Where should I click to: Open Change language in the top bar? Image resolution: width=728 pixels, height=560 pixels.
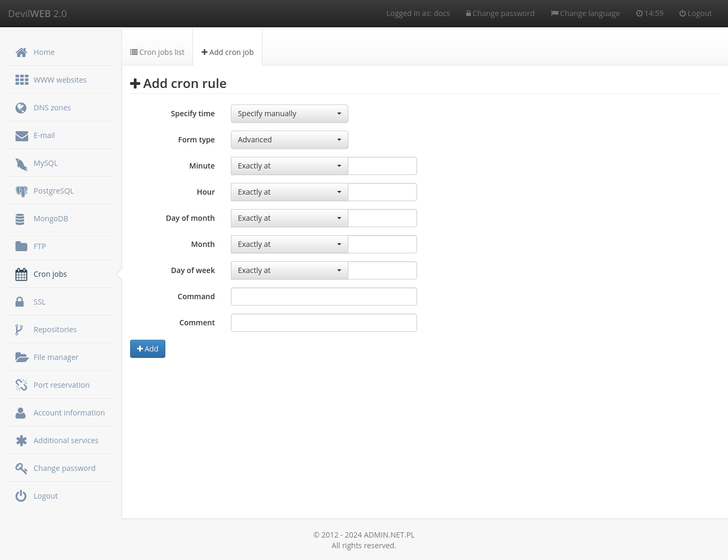(x=585, y=13)
